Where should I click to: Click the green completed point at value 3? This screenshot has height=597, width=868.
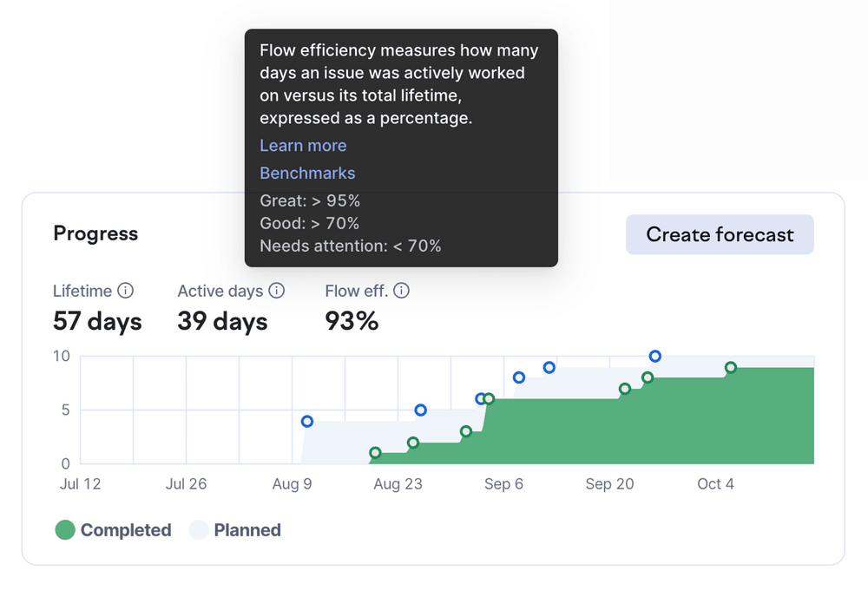[466, 431]
